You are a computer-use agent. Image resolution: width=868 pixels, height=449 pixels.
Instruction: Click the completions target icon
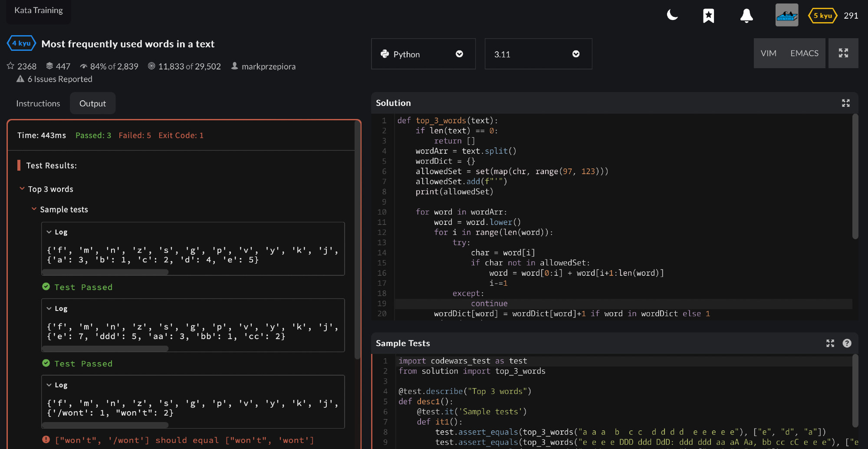point(151,66)
